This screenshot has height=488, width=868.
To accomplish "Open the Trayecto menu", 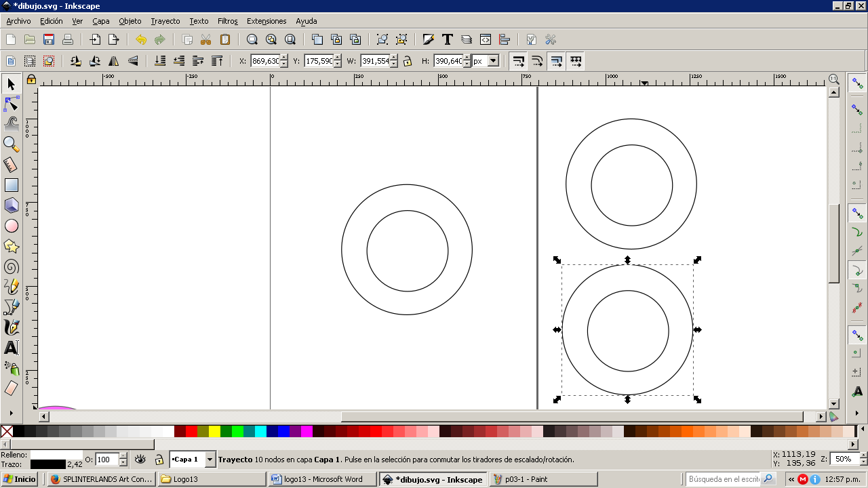I will [x=165, y=21].
